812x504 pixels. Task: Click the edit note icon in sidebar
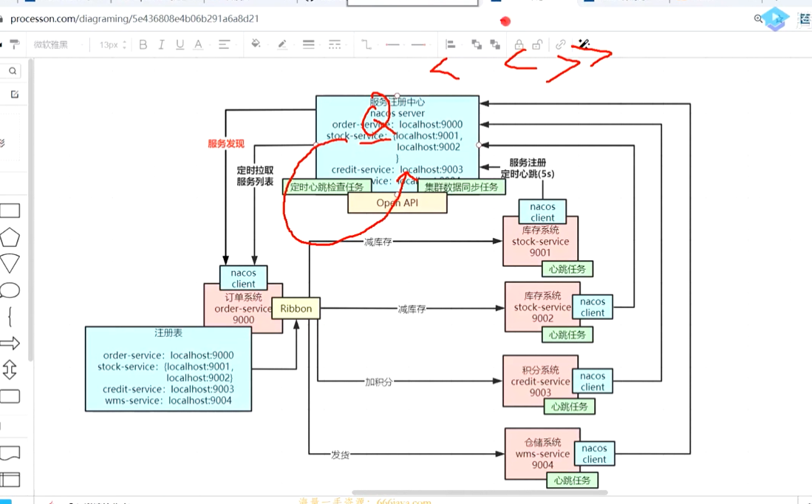(15, 95)
